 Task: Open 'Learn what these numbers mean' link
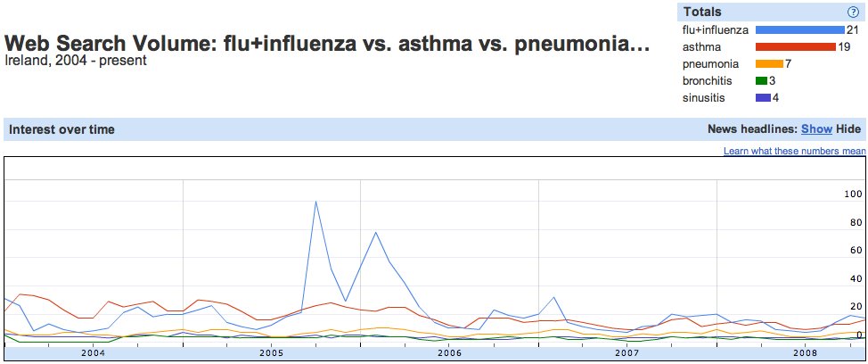[794, 151]
